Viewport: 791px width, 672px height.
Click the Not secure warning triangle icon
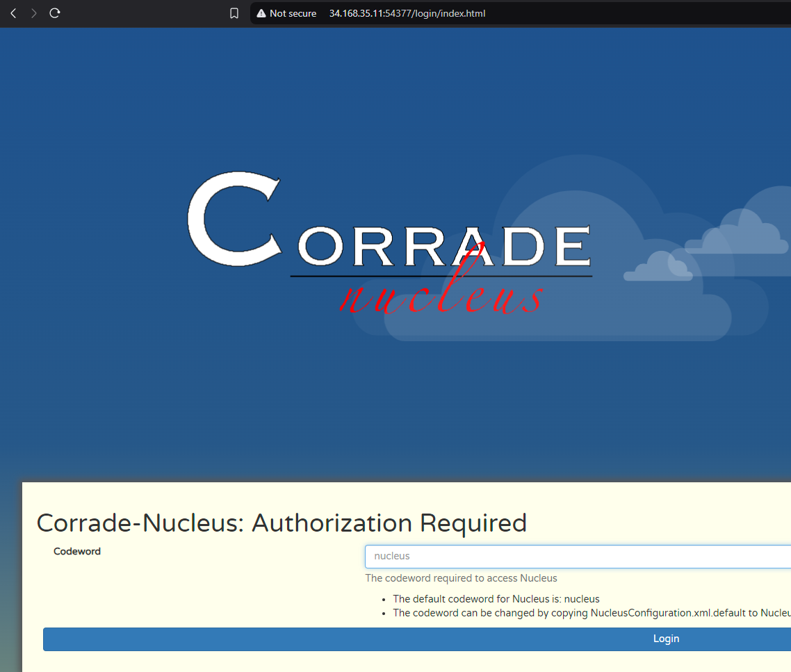(260, 13)
